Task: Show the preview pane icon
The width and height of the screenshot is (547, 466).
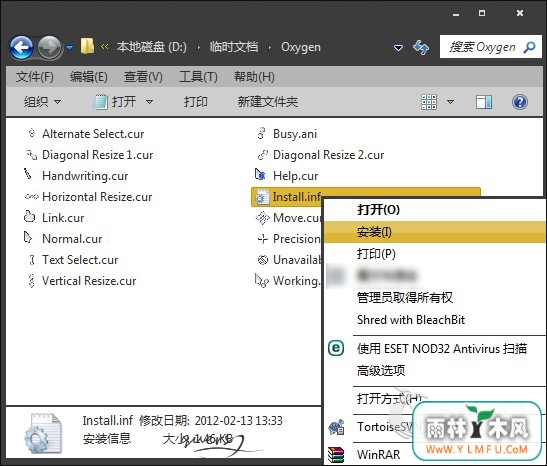Action: click(x=484, y=102)
